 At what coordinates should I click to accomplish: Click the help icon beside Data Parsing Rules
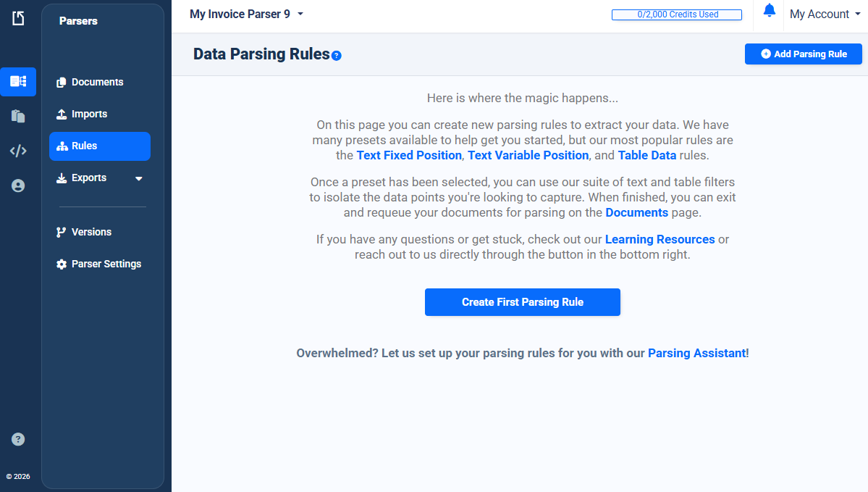tap(337, 56)
